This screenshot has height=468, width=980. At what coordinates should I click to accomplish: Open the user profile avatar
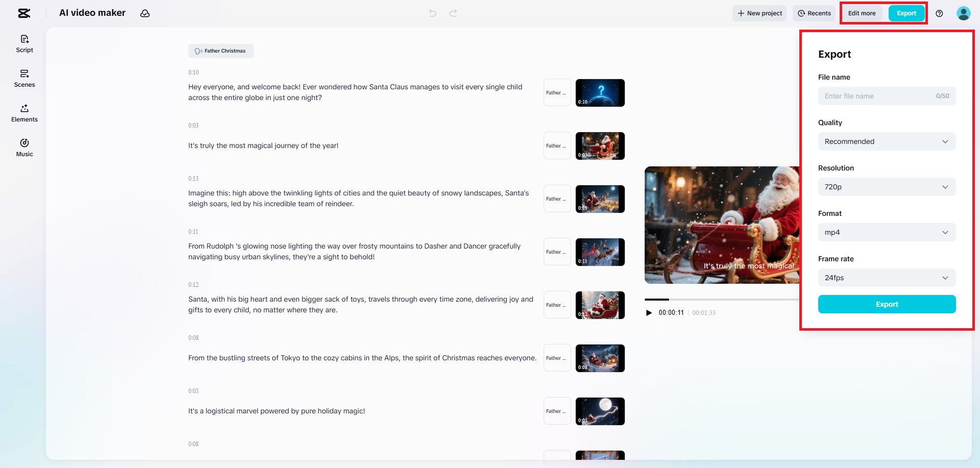[963, 13]
